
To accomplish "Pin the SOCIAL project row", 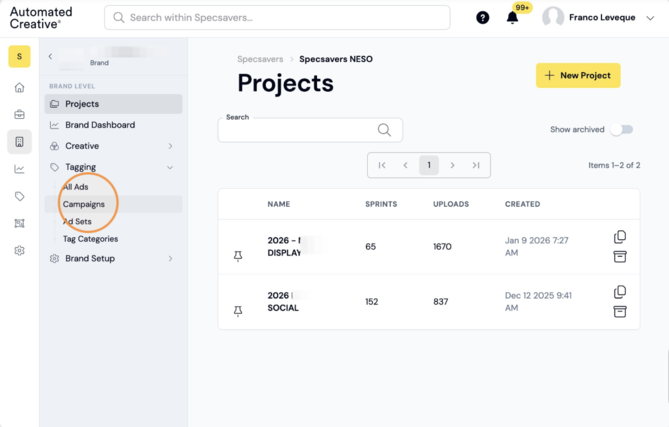I will click(238, 311).
